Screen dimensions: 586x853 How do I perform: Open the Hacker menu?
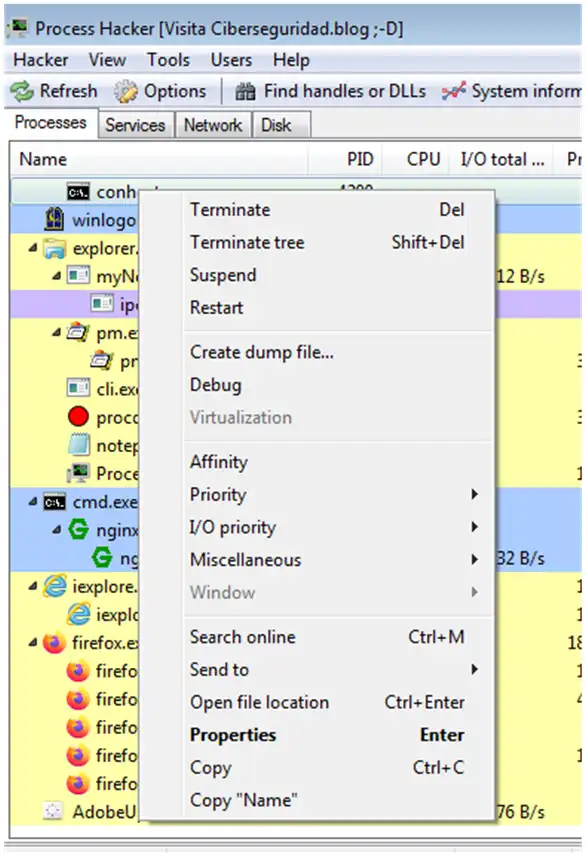[x=41, y=60]
